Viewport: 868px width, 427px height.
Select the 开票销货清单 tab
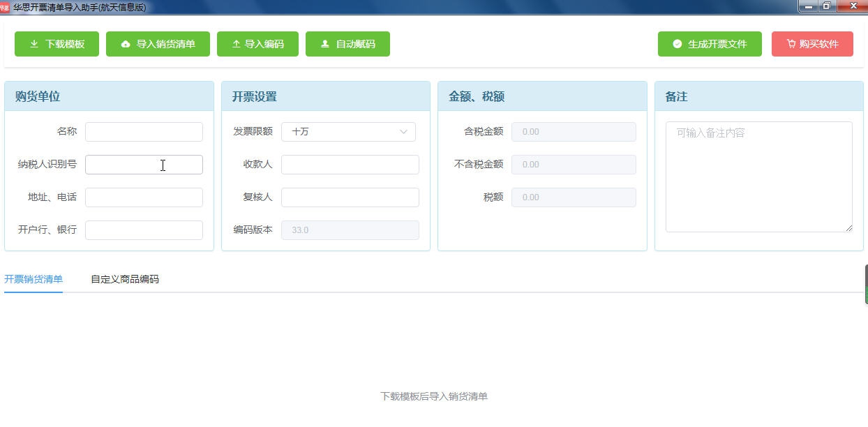32,279
